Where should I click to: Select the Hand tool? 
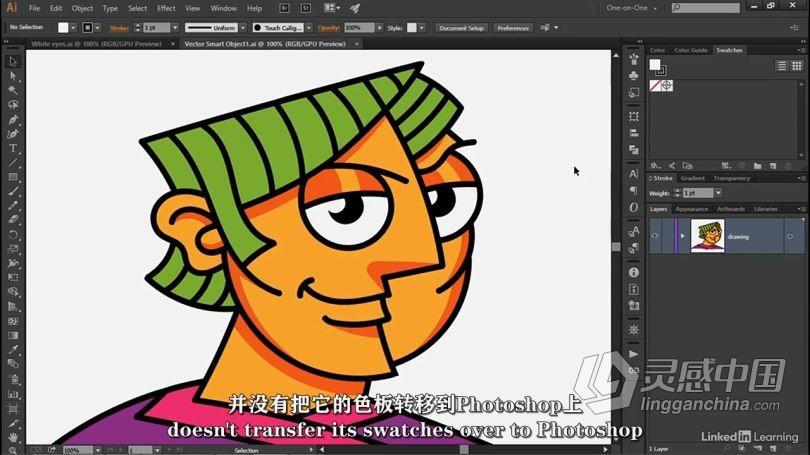(13, 437)
